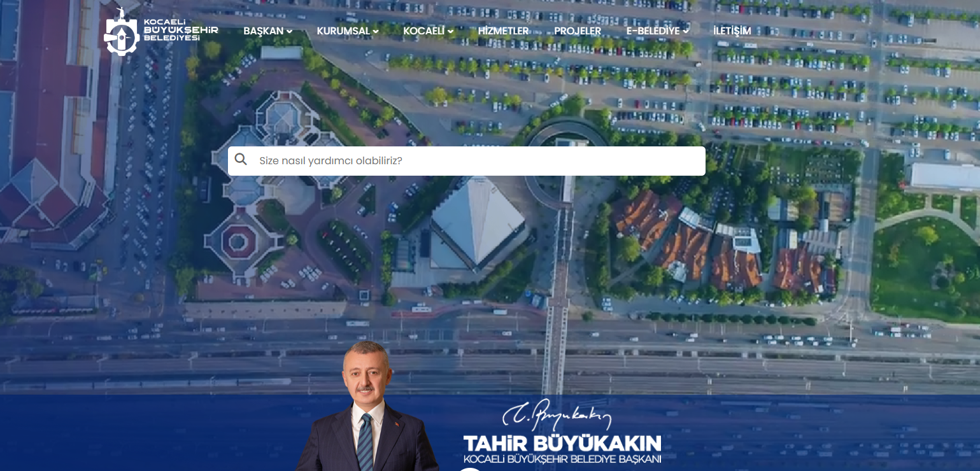Select KURUMSAL in the navigation bar
980x471 pixels.
[343, 30]
